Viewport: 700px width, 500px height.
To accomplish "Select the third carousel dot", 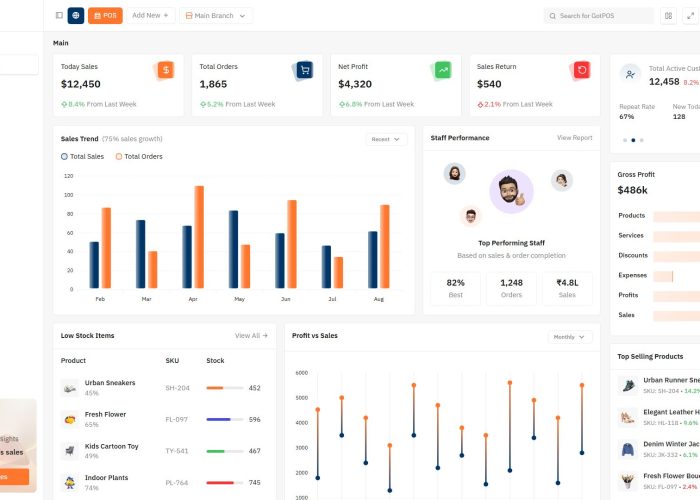I will (642, 140).
